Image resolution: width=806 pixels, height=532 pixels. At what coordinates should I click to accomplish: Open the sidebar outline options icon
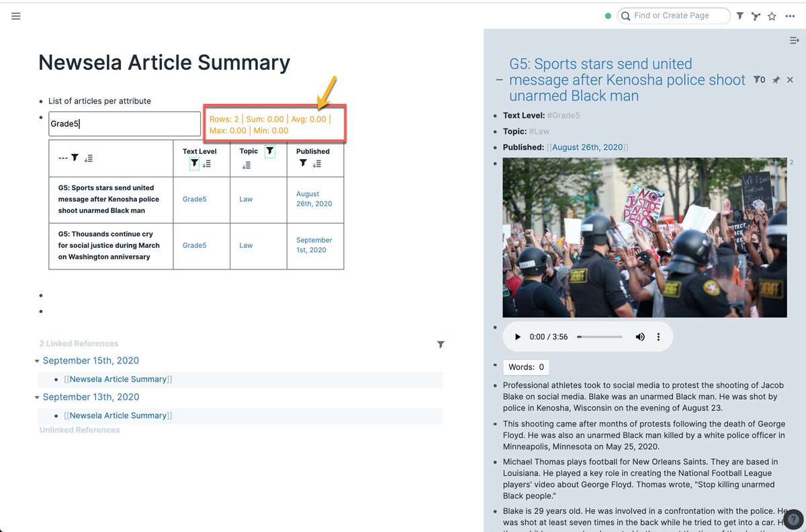[x=794, y=40]
